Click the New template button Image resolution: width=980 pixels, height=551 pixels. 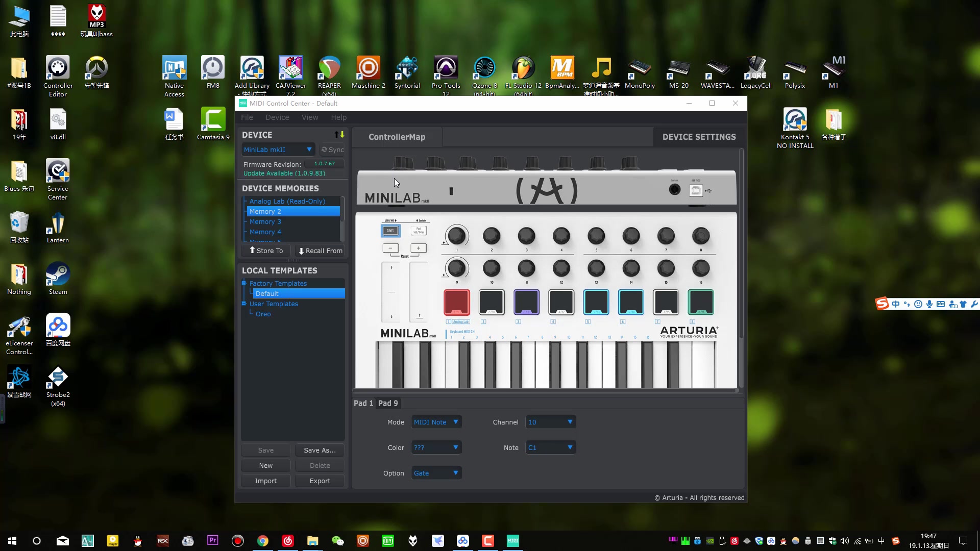click(x=265, y=465)
